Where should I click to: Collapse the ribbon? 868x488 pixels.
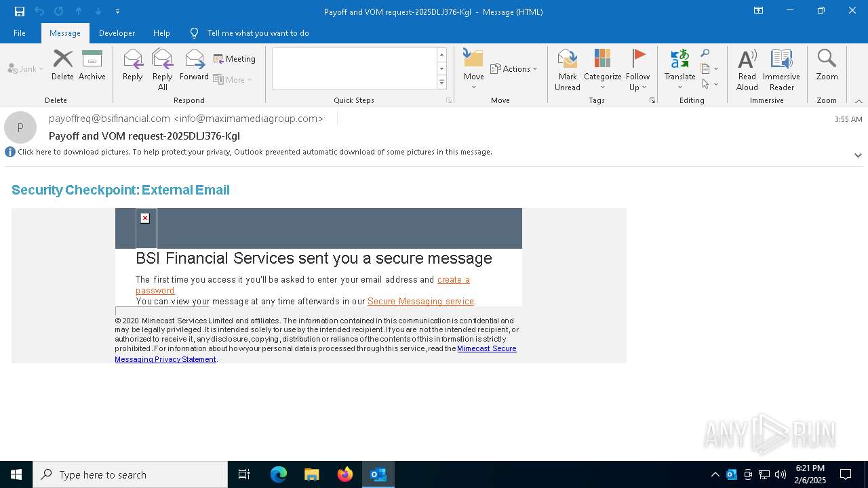pos(859,101)
